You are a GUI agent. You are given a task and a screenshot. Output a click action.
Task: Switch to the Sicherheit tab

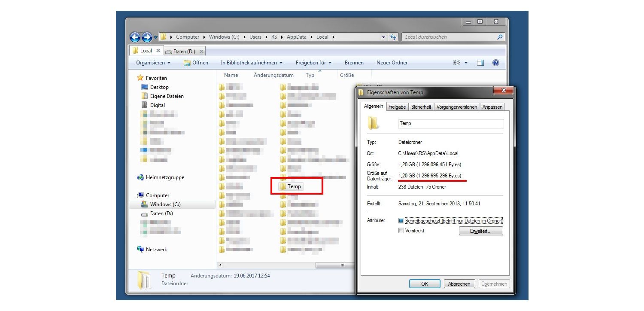coord(421,107)
